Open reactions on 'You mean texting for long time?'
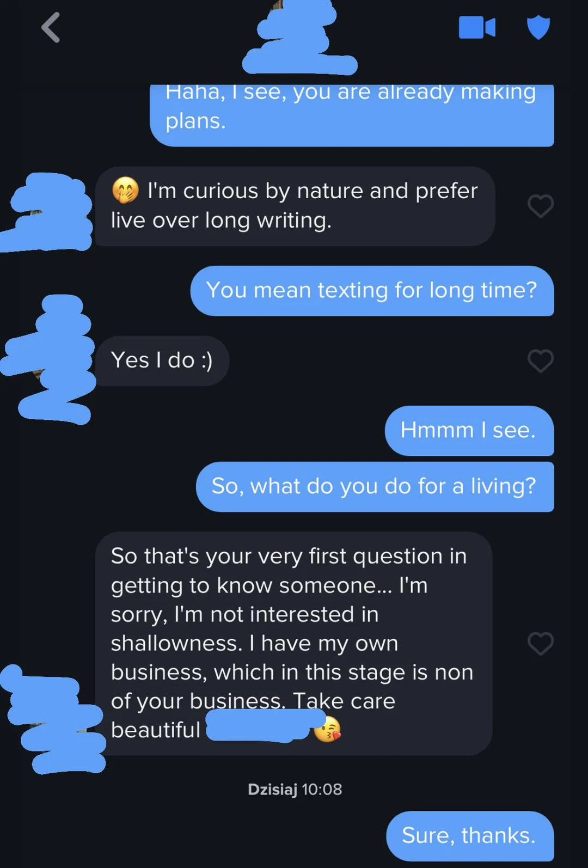 [372, 291]
